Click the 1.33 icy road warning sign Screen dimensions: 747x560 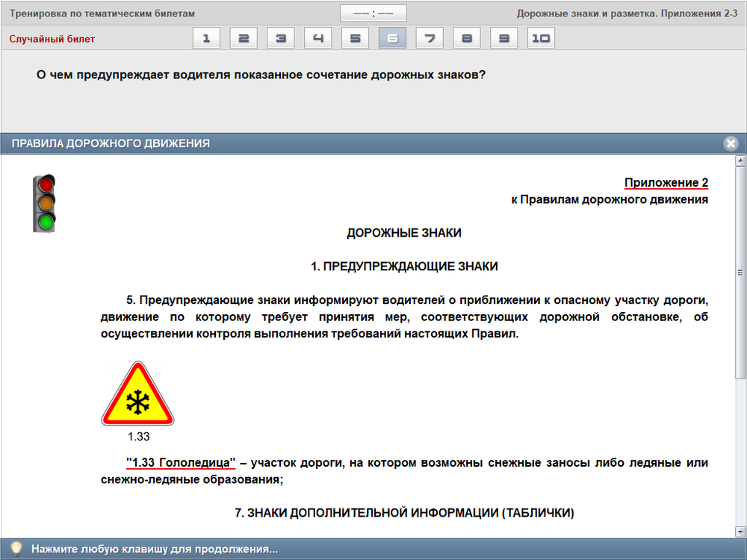pyautogui.click(x=137, y=396)
